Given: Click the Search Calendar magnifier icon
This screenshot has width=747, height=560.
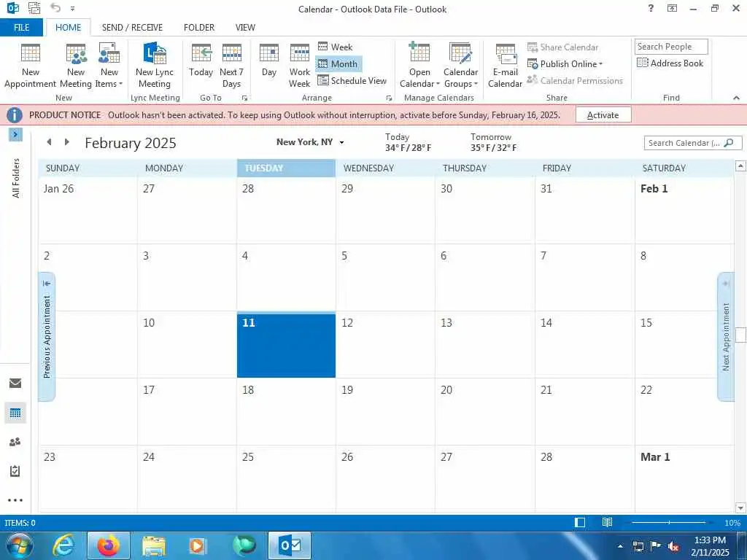Looking at the screenshot, I should (729, 143).
